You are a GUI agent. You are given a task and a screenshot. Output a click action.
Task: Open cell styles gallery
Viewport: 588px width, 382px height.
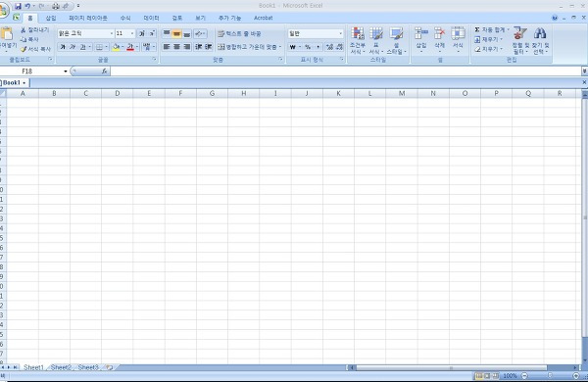click(396, 40)
